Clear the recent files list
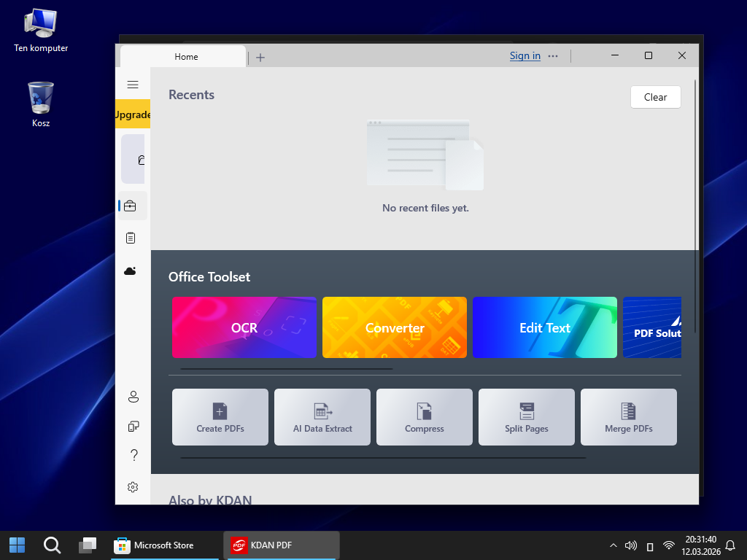This screenshot has height=560, width=747. point(655,97)
